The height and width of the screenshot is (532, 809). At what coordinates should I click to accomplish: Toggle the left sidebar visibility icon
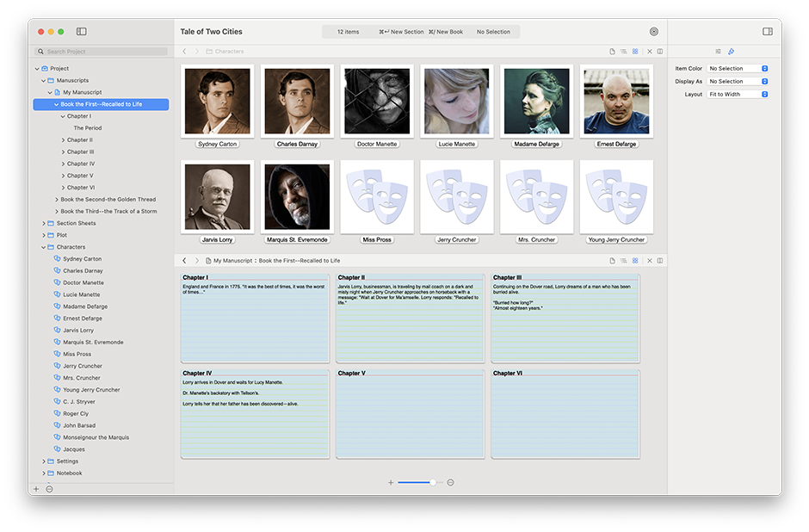click(x=82, y=32)
